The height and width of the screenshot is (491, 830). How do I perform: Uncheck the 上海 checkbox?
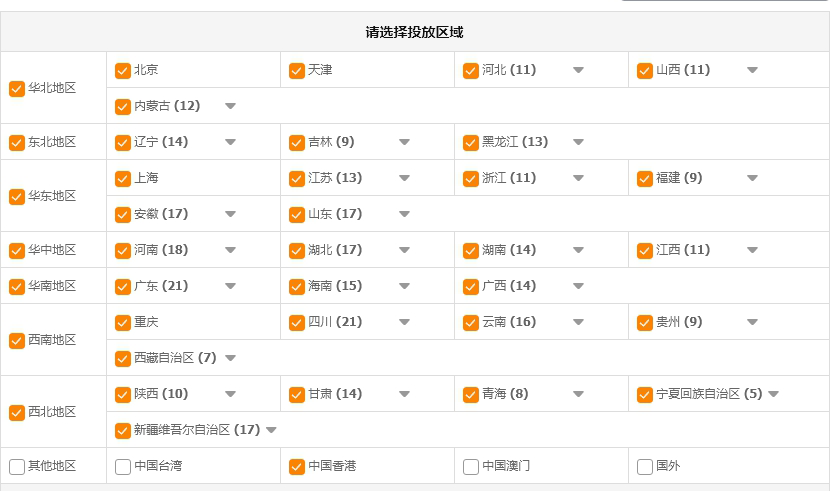point(123,179)
